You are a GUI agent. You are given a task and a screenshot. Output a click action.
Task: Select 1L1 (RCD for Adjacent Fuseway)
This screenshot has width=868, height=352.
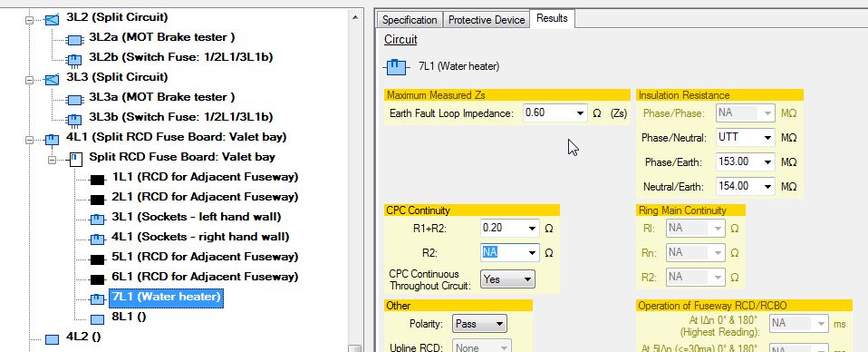(205, 178)
